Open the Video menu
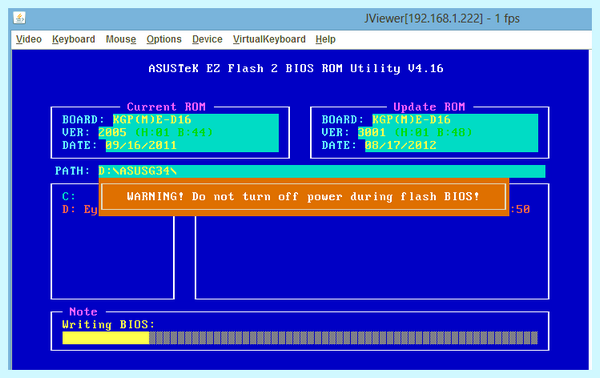 click(x=29, y=39)
